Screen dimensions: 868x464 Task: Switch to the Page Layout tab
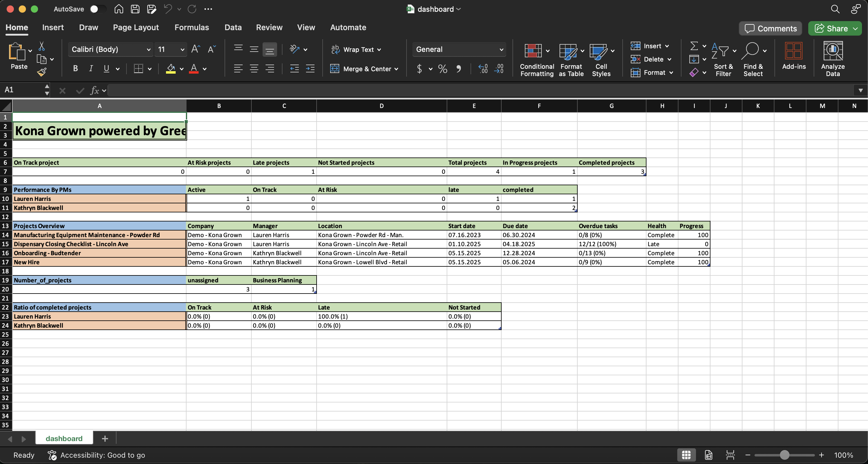[x=136, y=27]
